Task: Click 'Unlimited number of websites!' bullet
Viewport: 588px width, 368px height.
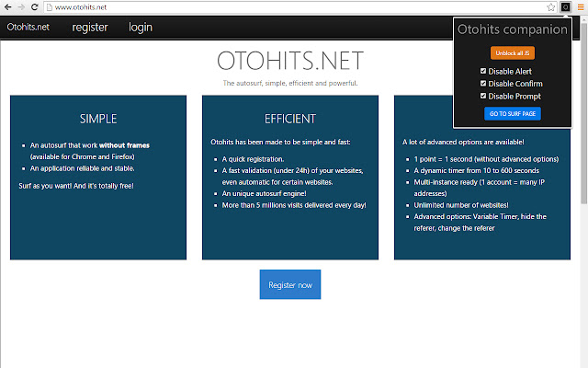Action: (x=461, y=205)
